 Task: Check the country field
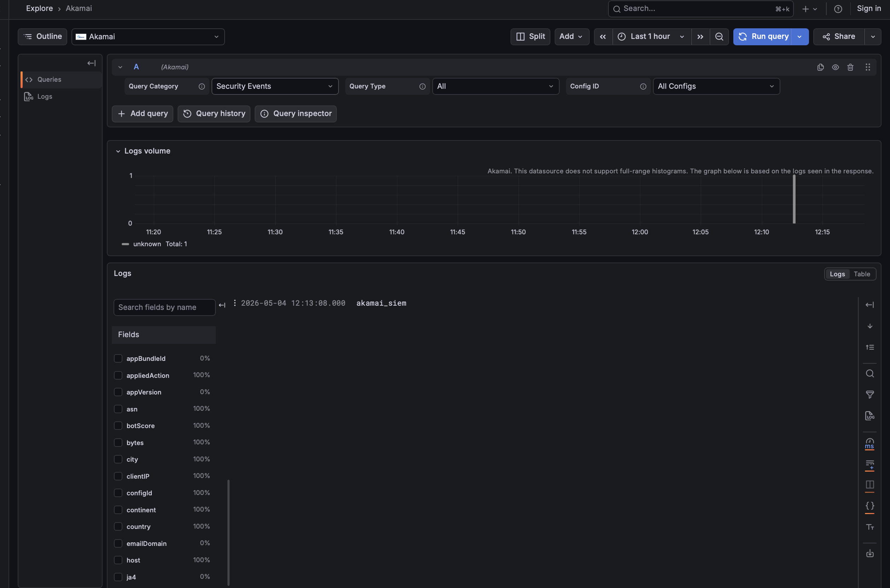[118, 526]
